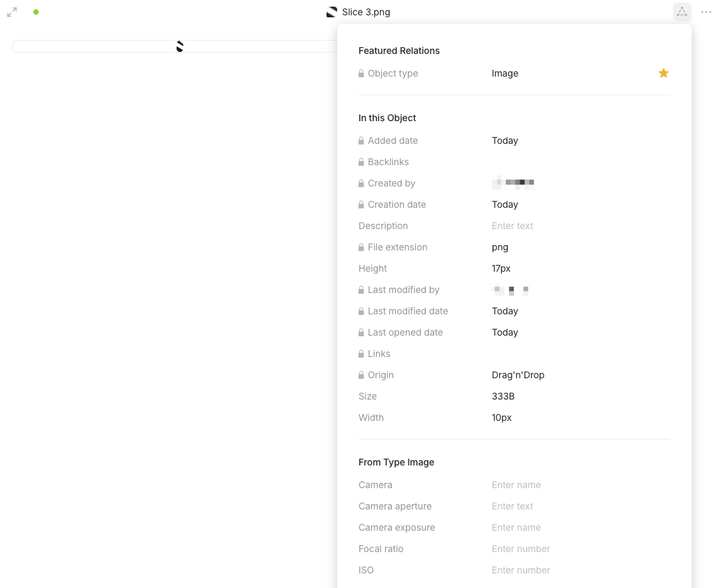Click the ISO Enter number field
Screen dimensions: 715x588
pyautogui.click(x=520, y=570)
